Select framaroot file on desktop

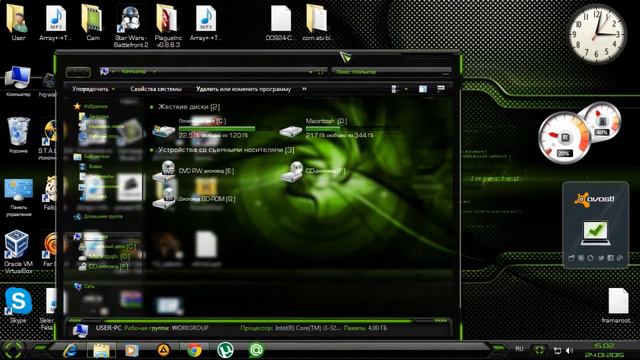click(618, 305)
